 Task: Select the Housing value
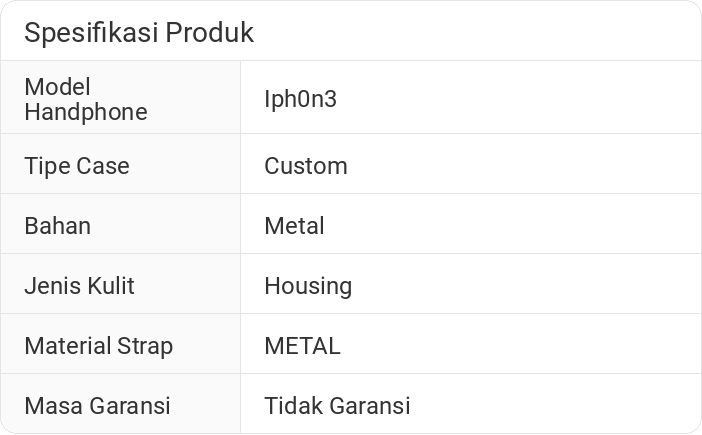[x=308, y=286]
